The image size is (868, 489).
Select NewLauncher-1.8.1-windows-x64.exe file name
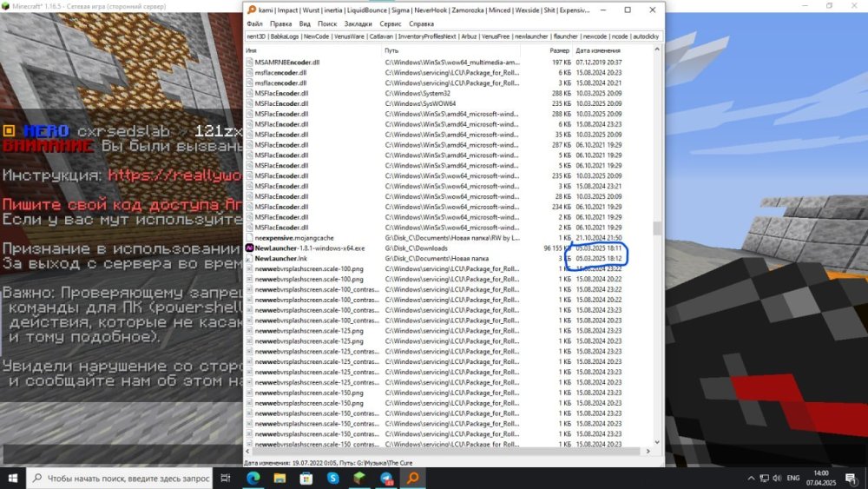click(x=310, y=248)
